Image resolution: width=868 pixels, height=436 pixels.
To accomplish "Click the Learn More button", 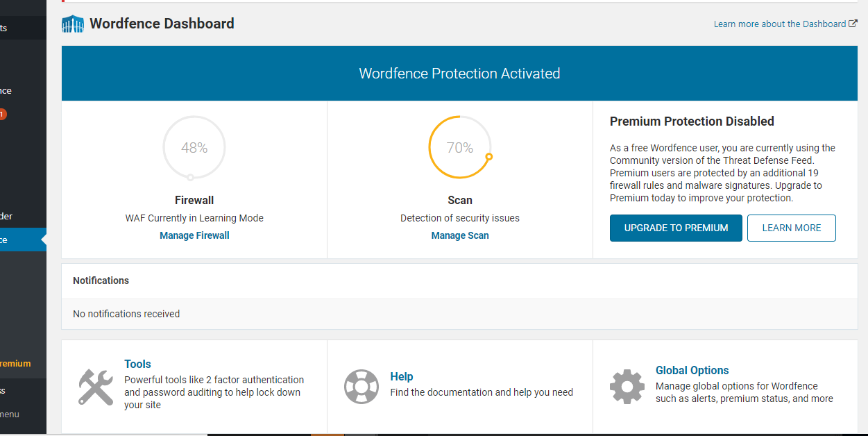I will 792,228.
